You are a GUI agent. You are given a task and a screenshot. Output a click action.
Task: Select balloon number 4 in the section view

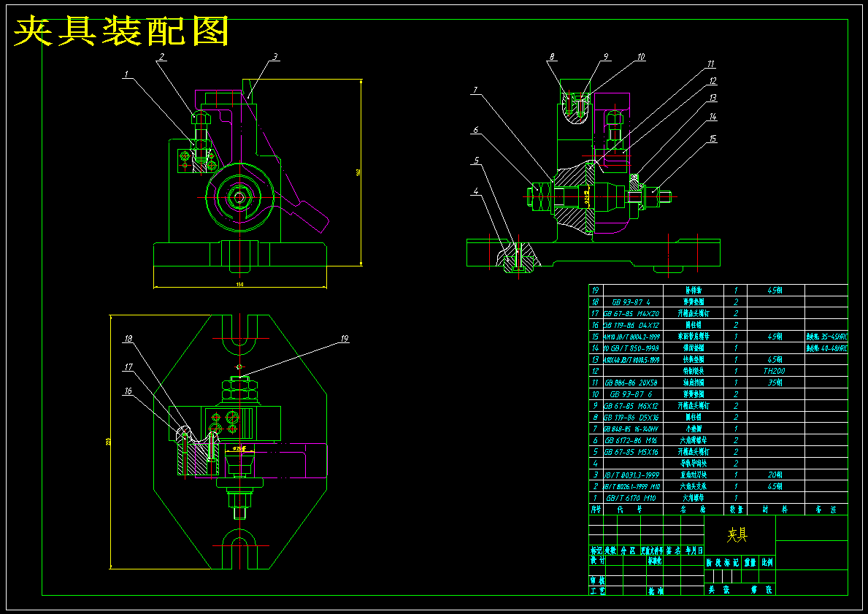[x=475, y=191]
